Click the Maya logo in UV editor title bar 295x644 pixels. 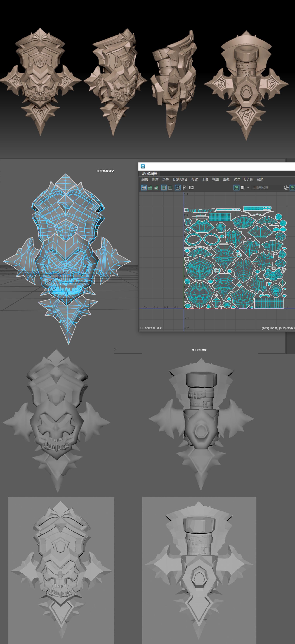[143, 166]
